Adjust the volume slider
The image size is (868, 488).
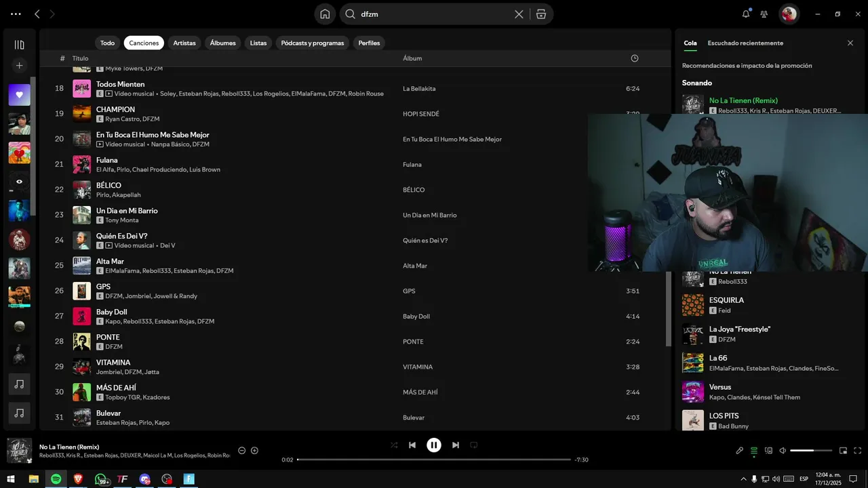[811, 451]
